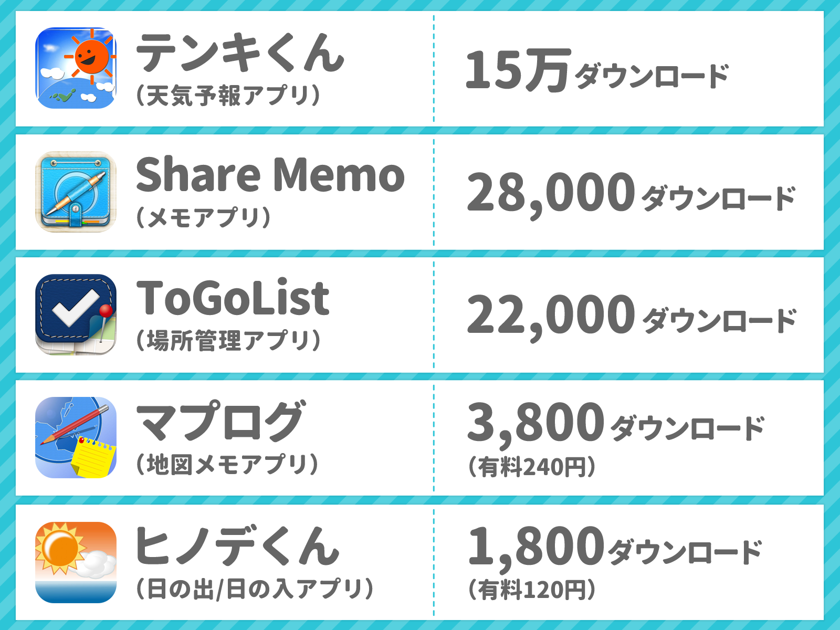Open the ToGoList app name
The height and width of the screenshot is (630, 840).
(233, 297)
